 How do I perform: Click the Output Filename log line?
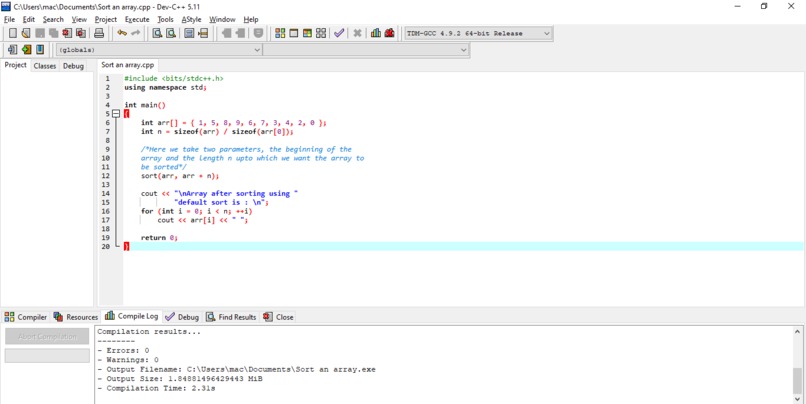pyautogui.click(x=236, y=369)
